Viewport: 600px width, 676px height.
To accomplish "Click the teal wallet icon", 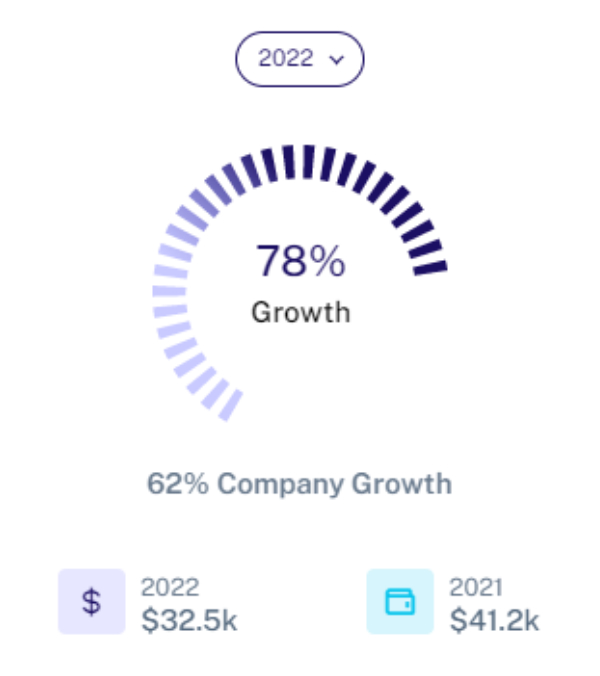I will click(400, 602).
